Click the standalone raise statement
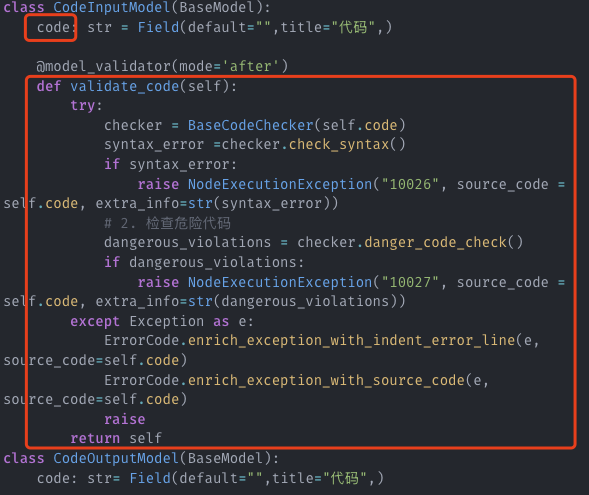Screen dimensions: 589x495 [x=125, y=420]
